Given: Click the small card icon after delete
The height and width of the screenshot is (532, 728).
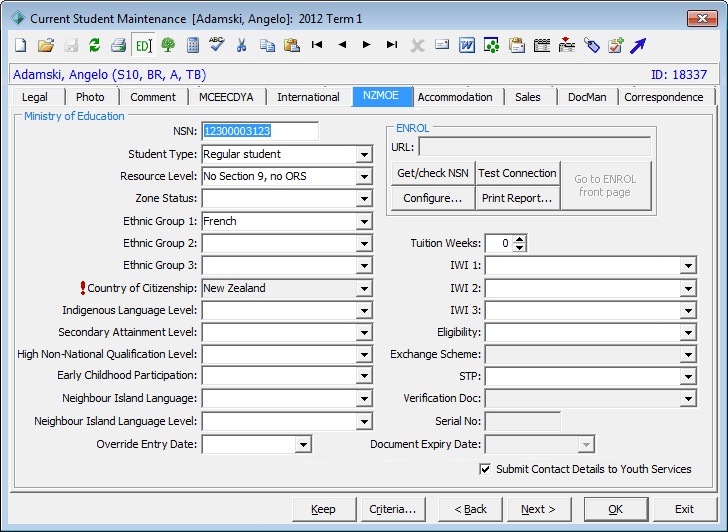Looking at the screenshot, I should coord(442,45).
